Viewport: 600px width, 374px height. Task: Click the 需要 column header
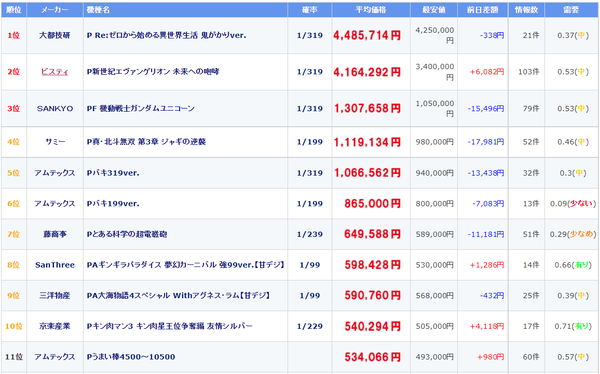click(x=571, y=10)
